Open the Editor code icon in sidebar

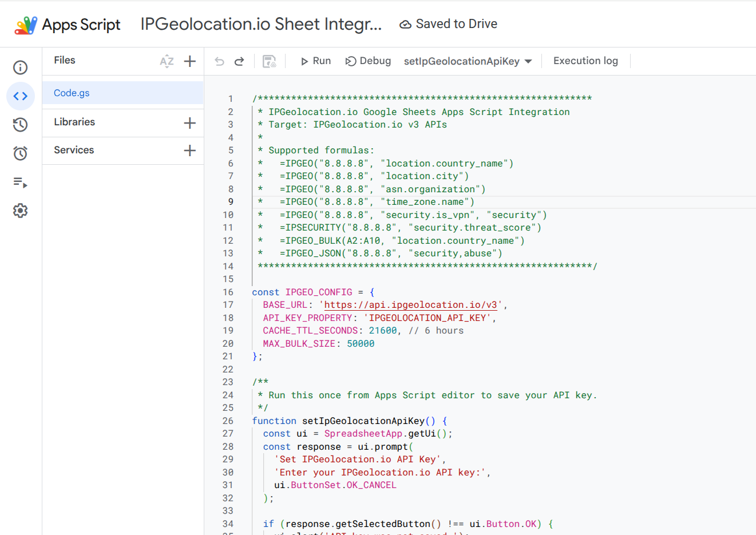pos(21,96)
